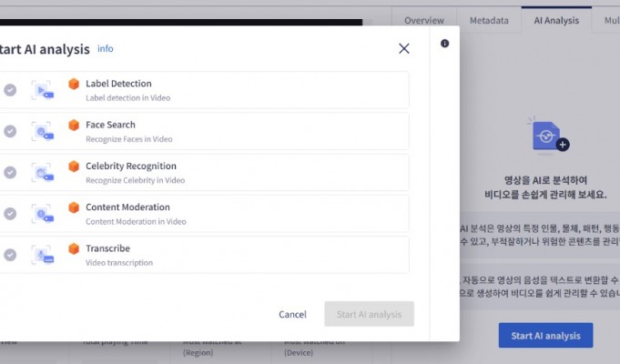Enable the Label Detection checkbox
620x364 pixels.
[x=10, y=90]
